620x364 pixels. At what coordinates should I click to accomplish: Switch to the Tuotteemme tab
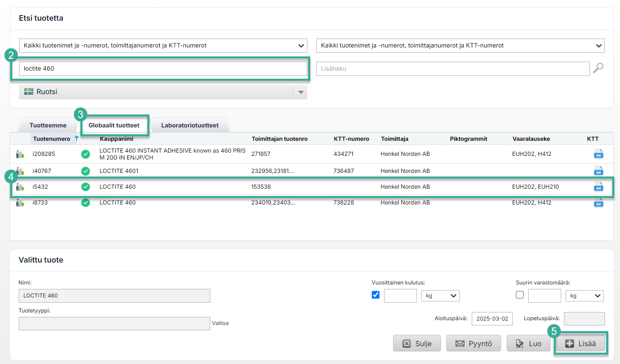pos(48,125)
